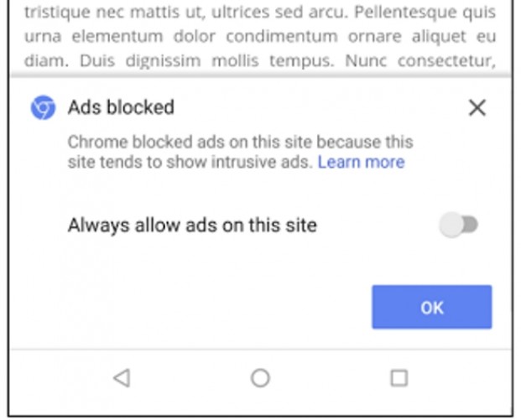Toggle Always allow ads on this site switch
Image resolution: width=521 pixels, height=420 pixels.
click(x=458, y=225)
